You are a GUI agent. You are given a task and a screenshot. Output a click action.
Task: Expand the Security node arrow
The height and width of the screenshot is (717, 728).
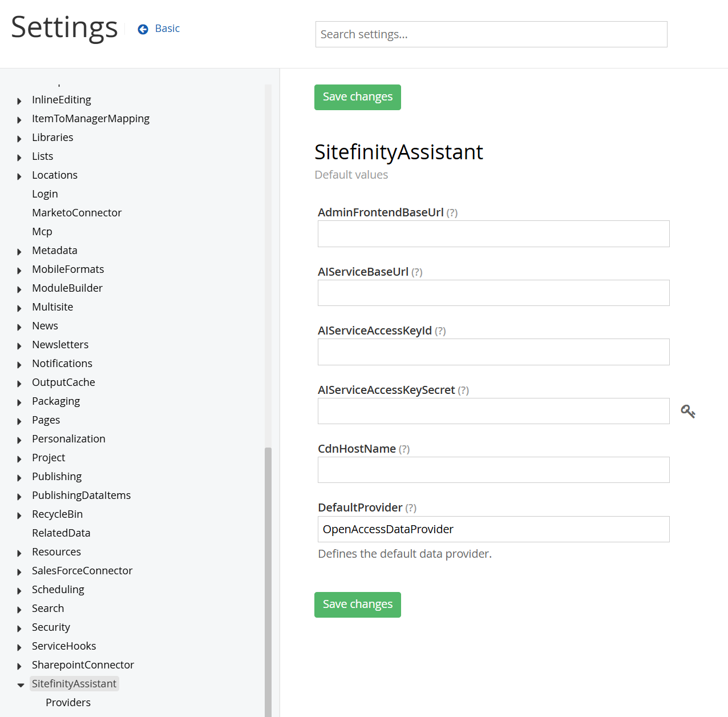pyautogui.click(x=19, y=629)
